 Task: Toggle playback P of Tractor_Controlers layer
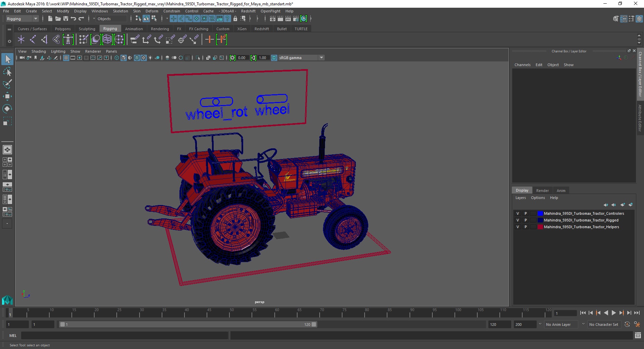coord(526,213)
